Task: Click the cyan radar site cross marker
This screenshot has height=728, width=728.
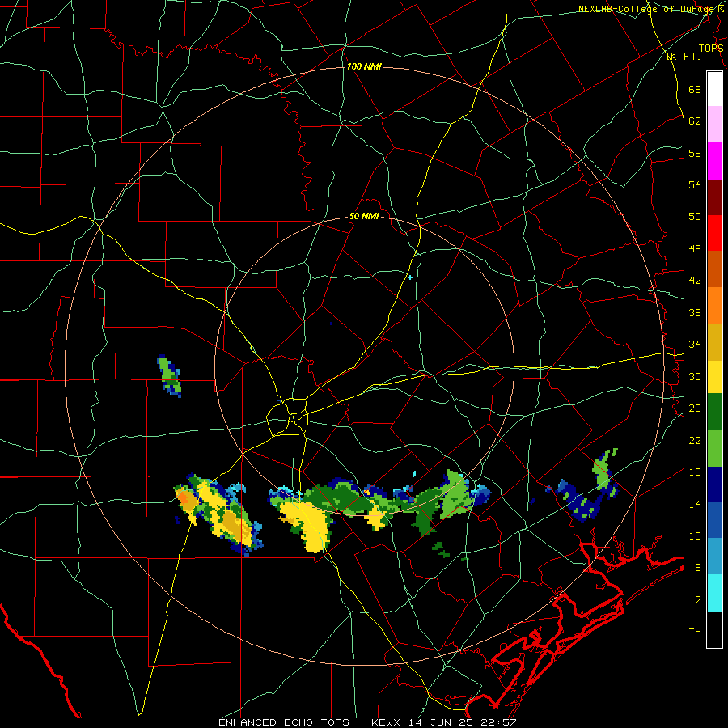Action: tap(410, 277)
